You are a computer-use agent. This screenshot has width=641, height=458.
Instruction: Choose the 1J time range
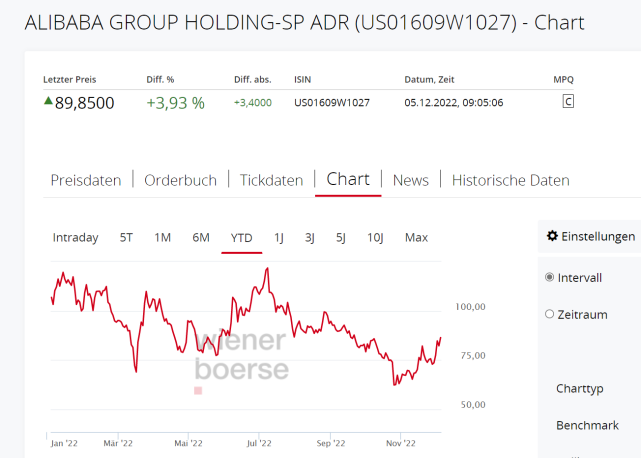click(279, 237)
